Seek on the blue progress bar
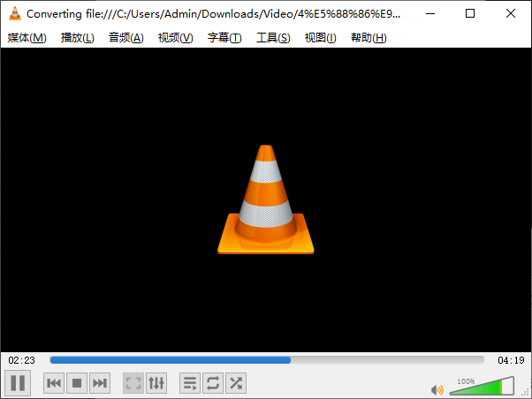The width and height of the screenshot is (532, 399). (267, 360)
